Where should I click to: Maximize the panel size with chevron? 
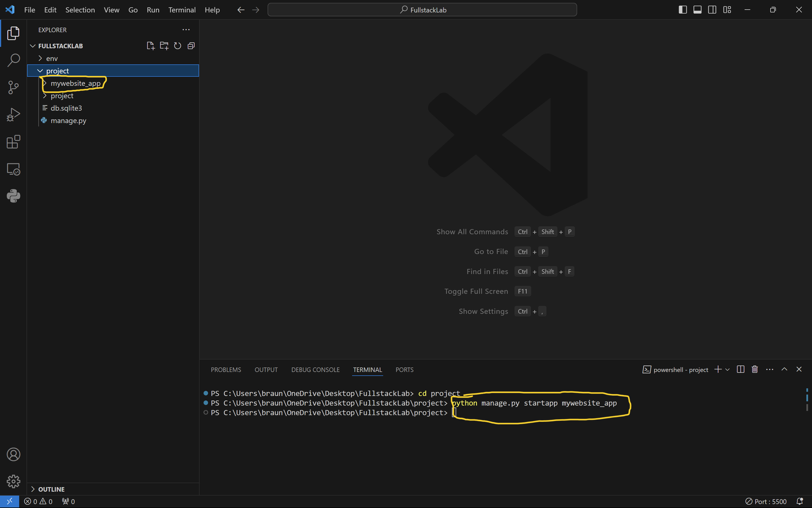tap(784, 369)
